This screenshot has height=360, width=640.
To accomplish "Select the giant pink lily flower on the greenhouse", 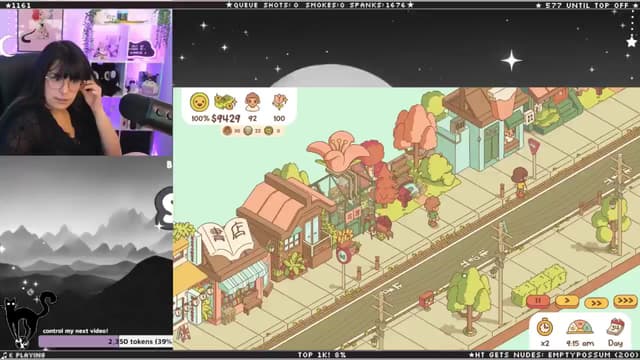I will [338, 152].
